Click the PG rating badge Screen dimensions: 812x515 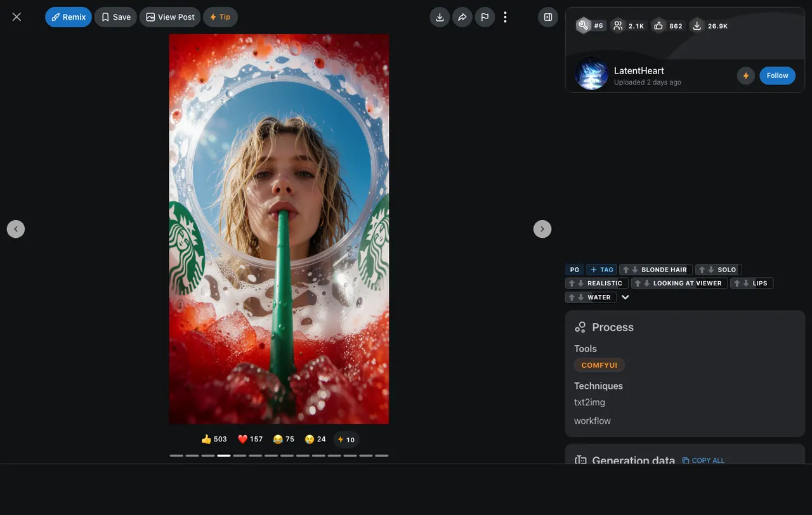pyautogui.click(x=575, y=270)
